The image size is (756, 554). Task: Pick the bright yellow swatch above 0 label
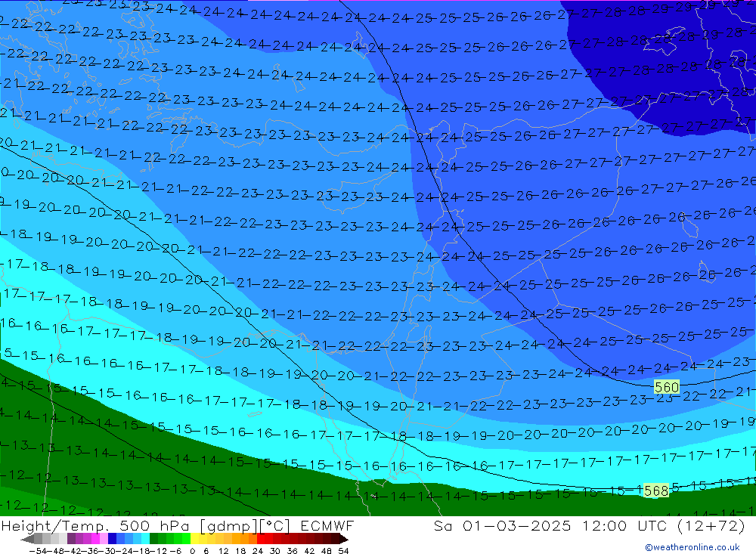[x=194, y=539]
